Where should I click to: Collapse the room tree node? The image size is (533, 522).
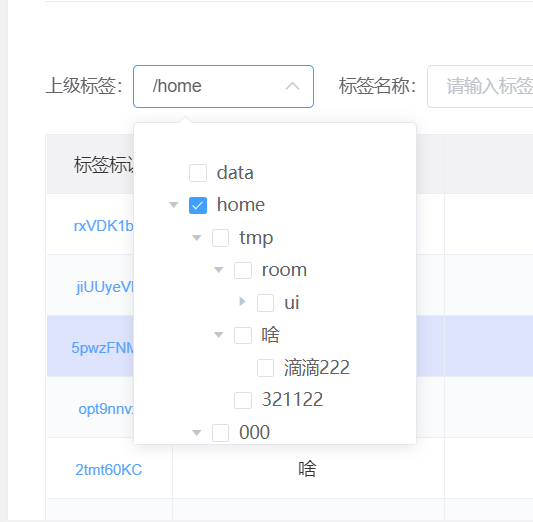coord(219,270)
